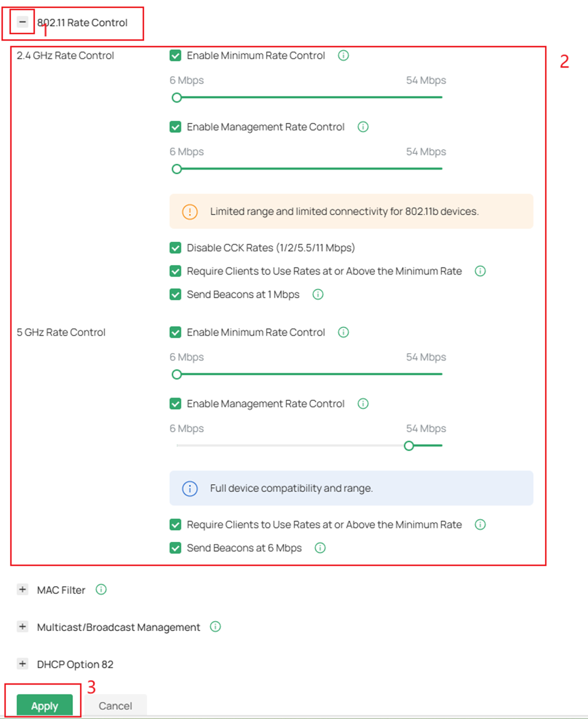Screen dimensions: 588x719
Task: Expand the DHCP Option 82 section
Action: (23, 664)
